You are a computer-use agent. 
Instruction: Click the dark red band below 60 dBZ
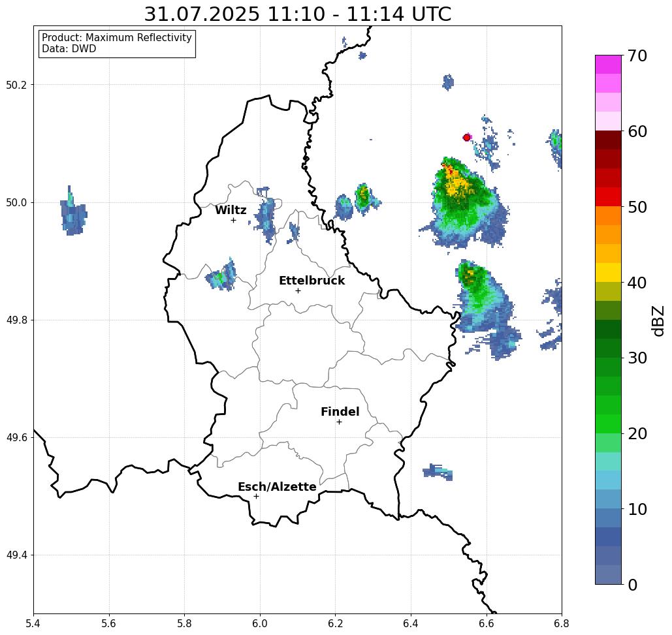pos(608,140)
